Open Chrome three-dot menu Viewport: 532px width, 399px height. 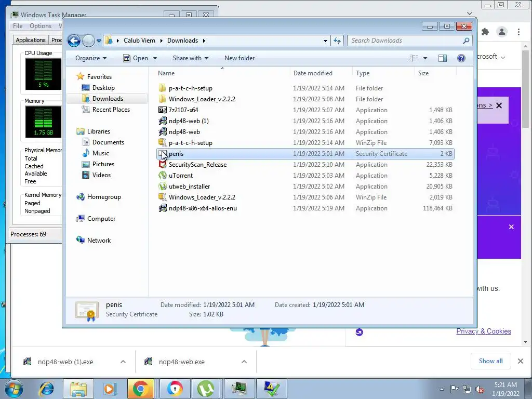pyautogui.click(x=519, y=32)
